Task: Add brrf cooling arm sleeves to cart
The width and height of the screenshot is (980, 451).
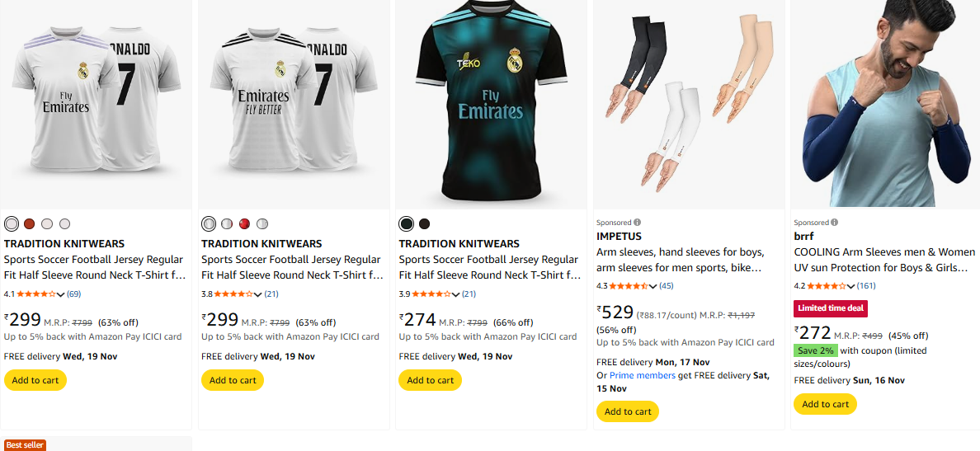Action: (x=825, y=404)
